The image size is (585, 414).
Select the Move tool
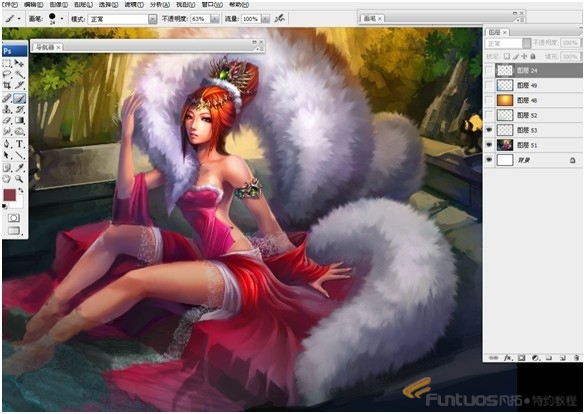[19, 63]
